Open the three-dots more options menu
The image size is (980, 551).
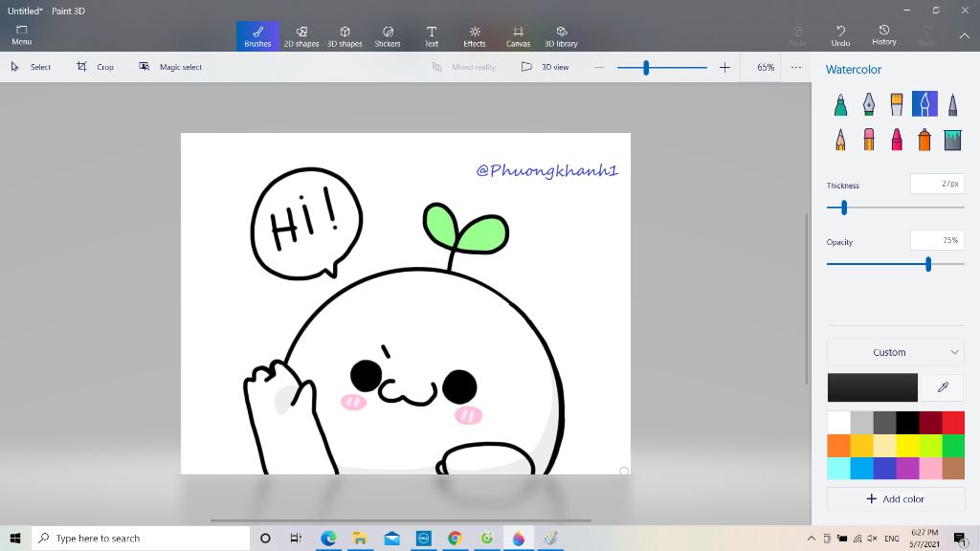click(x=795, y=67)
